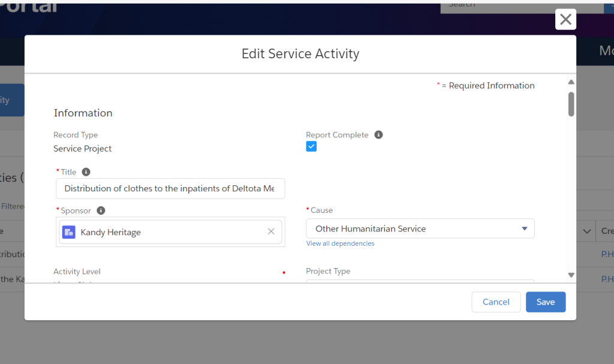Show info tooltip for Report Complete
The width and height of the screenshot is (614, 364).
tap(378, 135)
